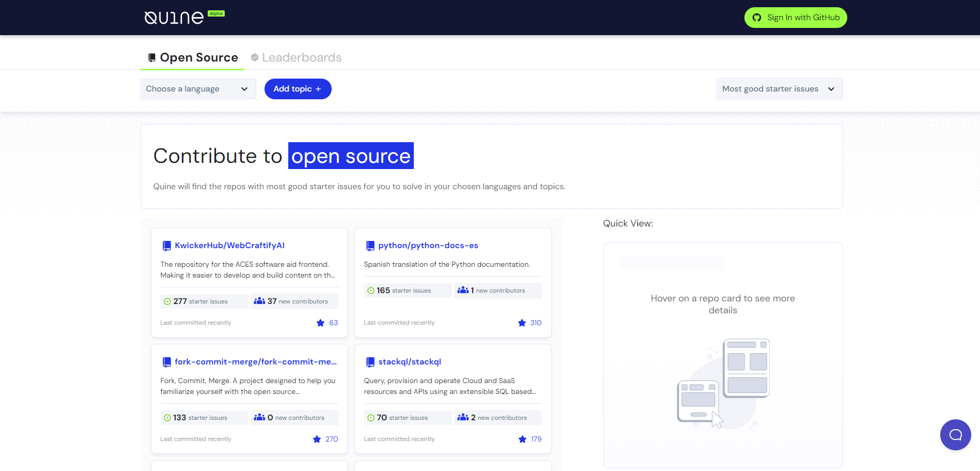Click the highlighted "open source" heading text
Viewport: 980px width, 471px height.
pyautogui.click(x=351, y=156)
